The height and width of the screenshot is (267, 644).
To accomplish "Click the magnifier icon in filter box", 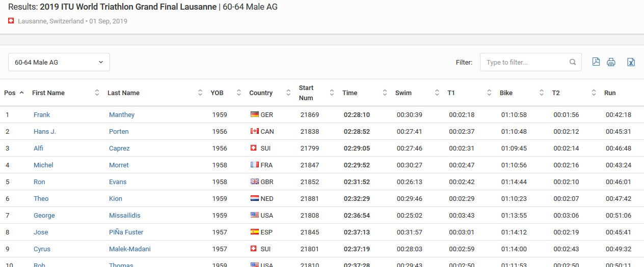I will 573,62.
